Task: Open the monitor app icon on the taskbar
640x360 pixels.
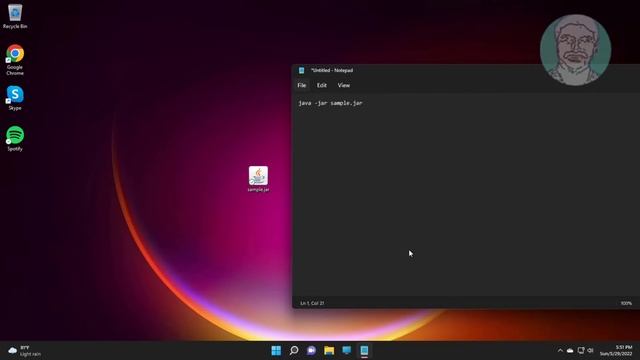Action: point(347,350)
